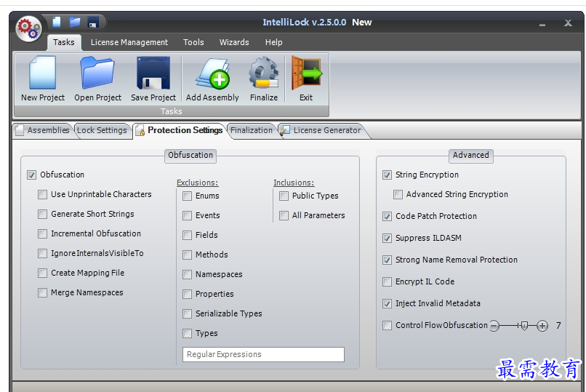Switch to the License Generator tab
This screenshot has width=586, height=392.
(x=322, y=130)
